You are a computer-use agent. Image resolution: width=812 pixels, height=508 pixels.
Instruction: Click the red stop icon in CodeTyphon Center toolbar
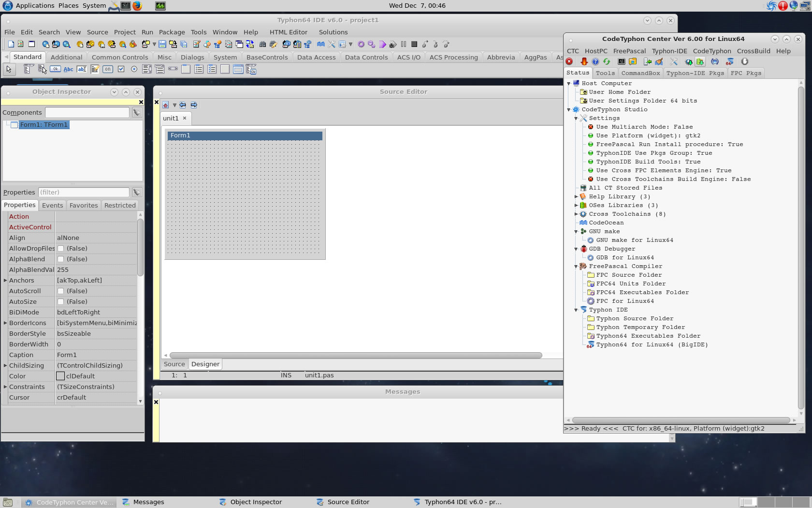[x=569, y=61]
